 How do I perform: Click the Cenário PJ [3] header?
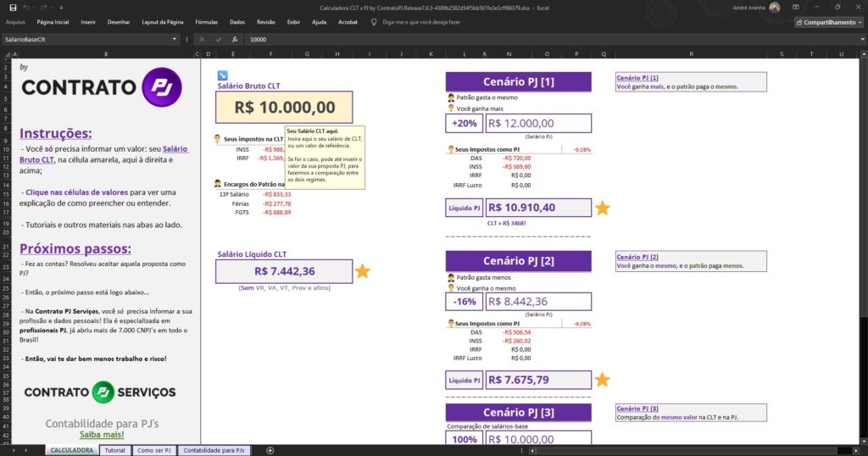pyautogui.click(x=518, y=412)
